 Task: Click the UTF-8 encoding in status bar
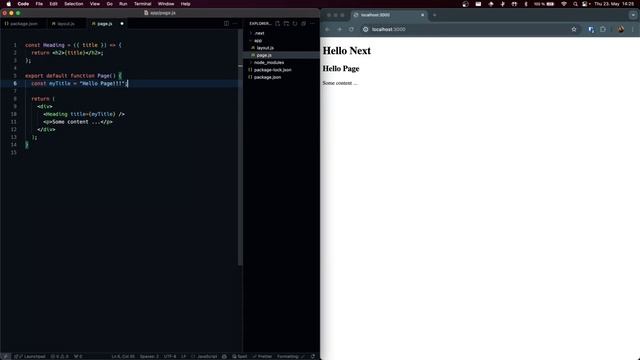(170, 356)
